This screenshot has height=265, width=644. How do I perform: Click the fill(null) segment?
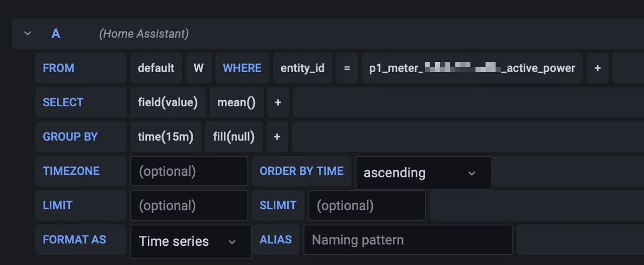[x=233, y=137]
